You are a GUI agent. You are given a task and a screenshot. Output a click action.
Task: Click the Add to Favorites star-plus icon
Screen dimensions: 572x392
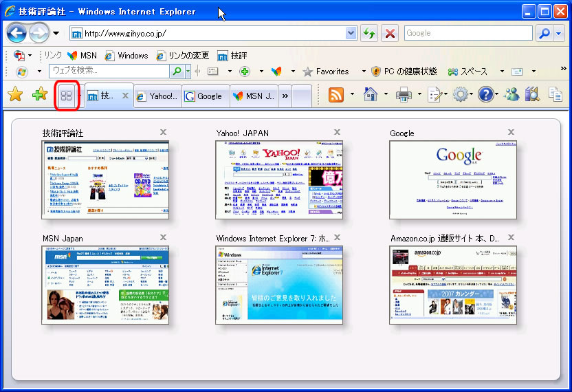40,94
